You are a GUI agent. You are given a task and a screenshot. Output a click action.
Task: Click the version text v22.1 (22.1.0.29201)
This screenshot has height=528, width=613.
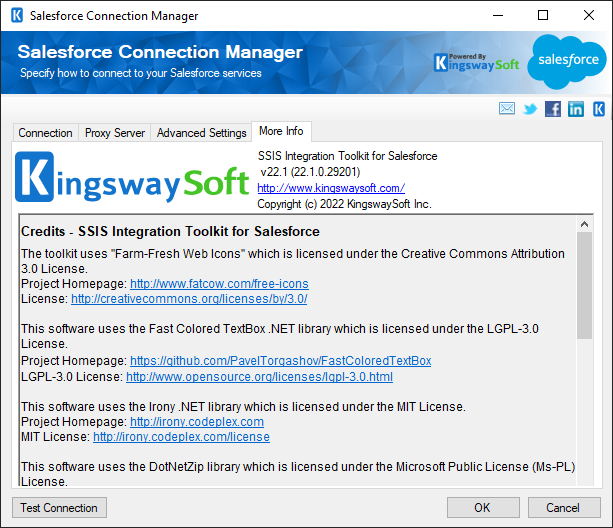click(310, 172)
